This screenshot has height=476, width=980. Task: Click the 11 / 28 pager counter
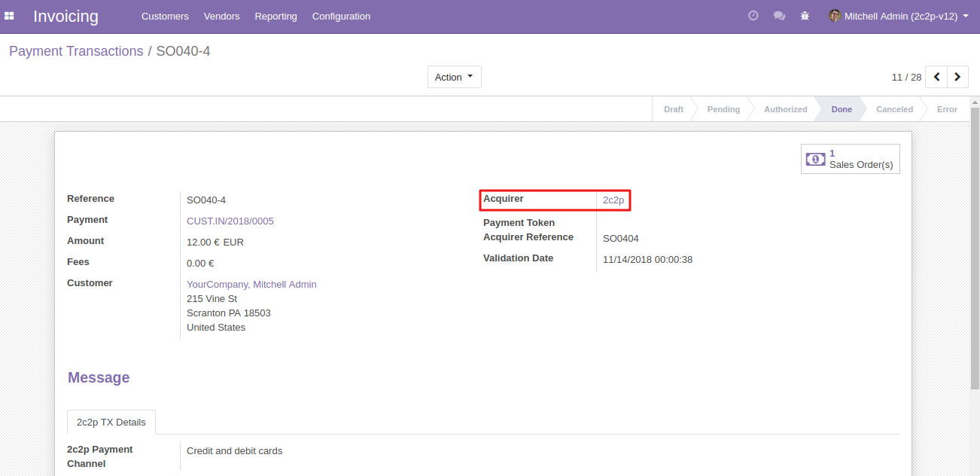click(x=906, y=77)
